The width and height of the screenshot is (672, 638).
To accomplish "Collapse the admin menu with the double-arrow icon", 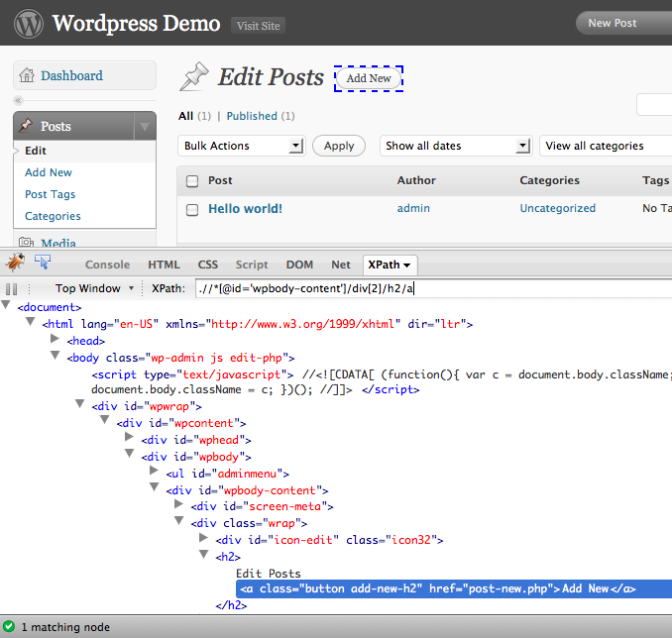I will [18, 101].
